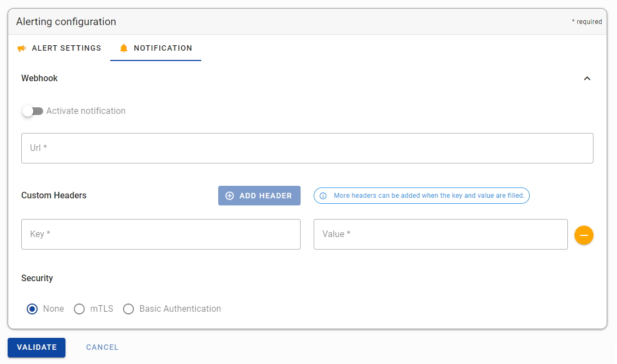Click the plus circle icon in Add Header

pyautogui.click(x=230, y=196)
